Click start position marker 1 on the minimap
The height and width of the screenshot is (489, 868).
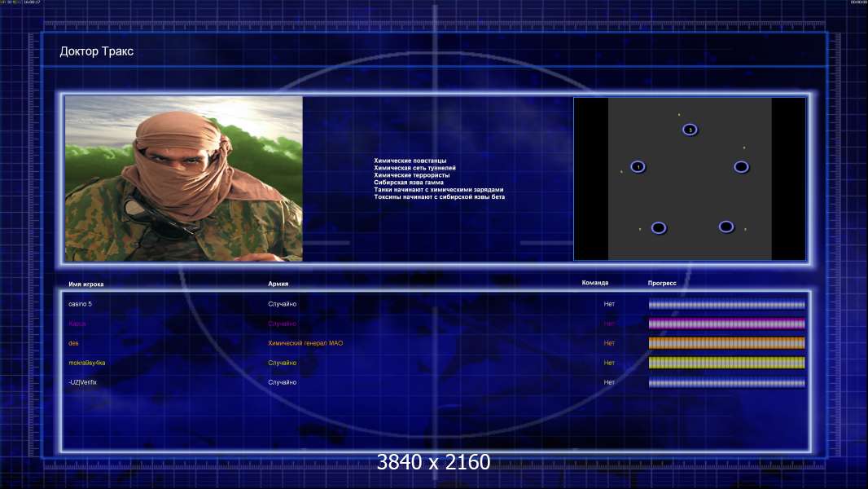638,167
